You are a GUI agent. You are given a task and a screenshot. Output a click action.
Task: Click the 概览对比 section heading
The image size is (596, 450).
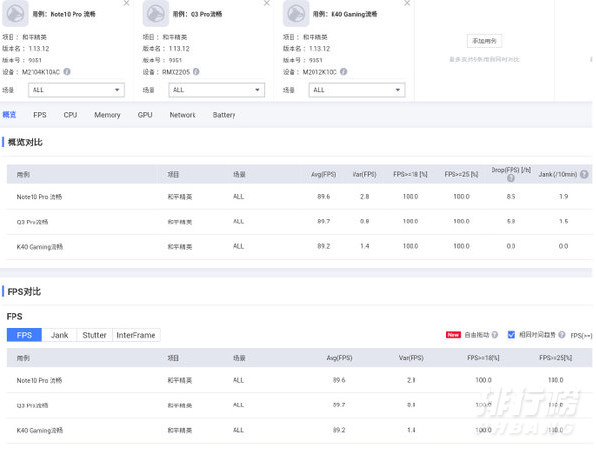pyautogui.click(x=25, y=142)
